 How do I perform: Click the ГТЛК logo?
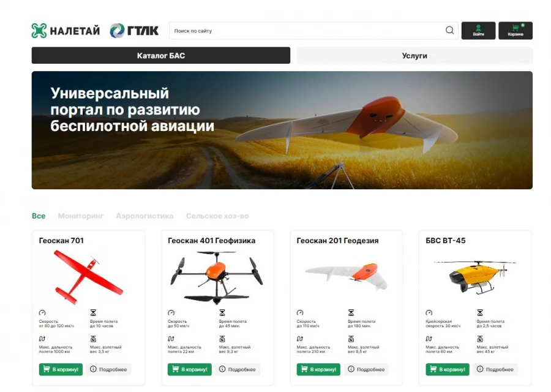pos(134,31)
